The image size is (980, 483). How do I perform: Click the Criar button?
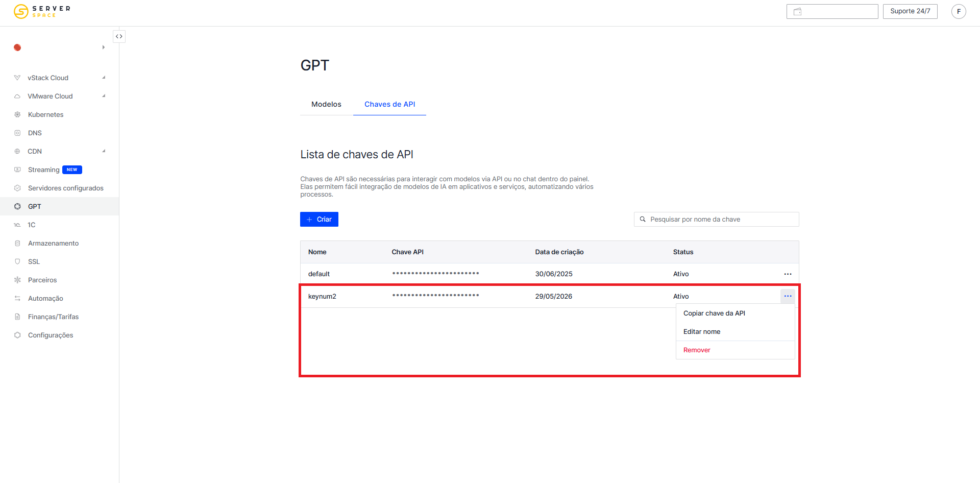pos(319,220)
